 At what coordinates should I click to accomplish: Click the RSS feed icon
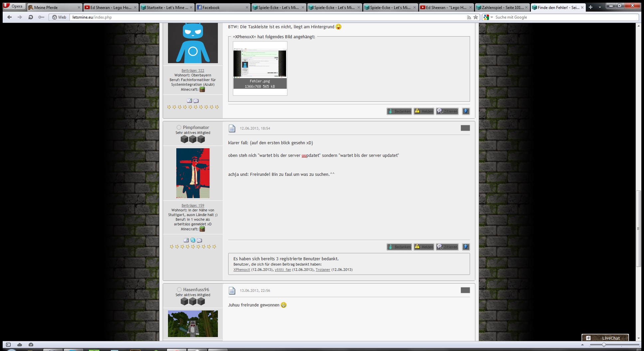coord(469,17)
